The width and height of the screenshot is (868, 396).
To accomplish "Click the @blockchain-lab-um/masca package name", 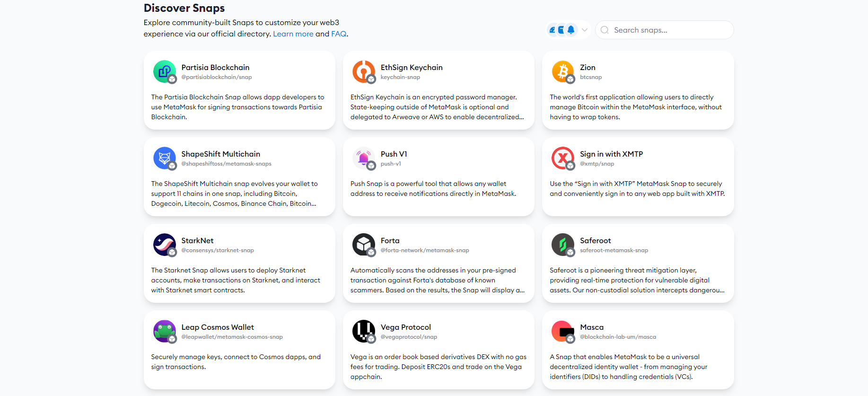I will 618,337.
